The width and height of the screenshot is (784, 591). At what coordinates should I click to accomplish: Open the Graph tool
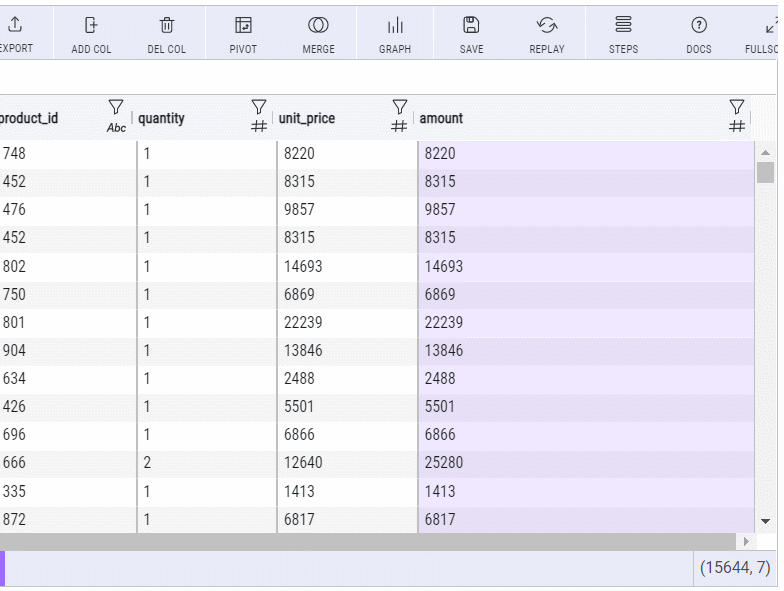pyautogui.click(x=395, y=33)
